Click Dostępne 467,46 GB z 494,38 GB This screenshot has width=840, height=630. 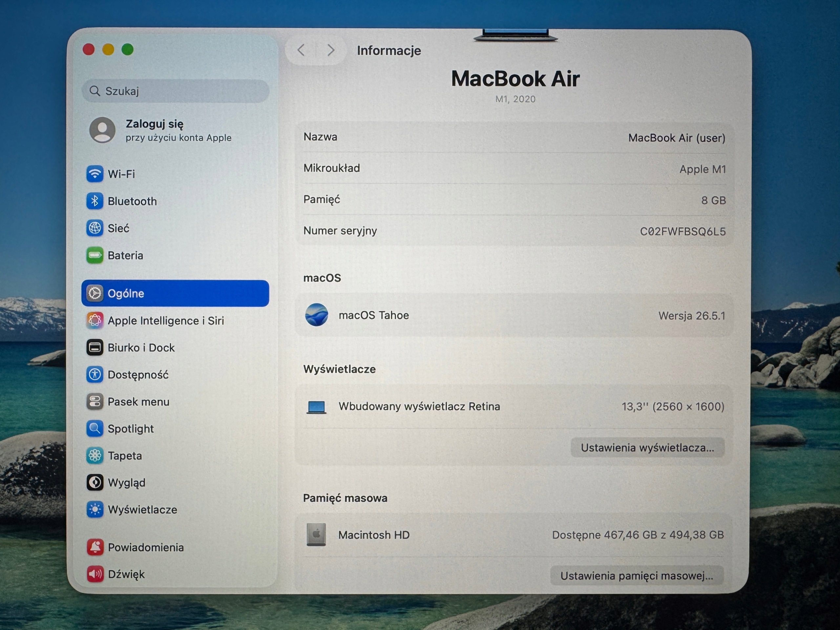coord(638,535)
